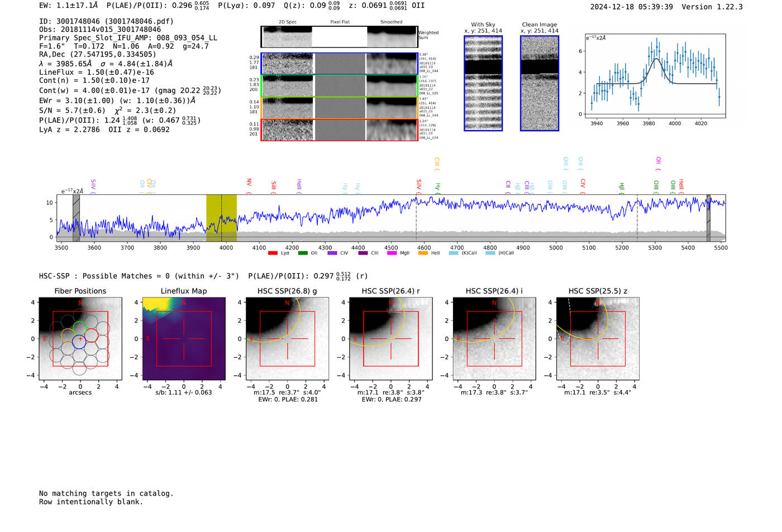The height and width of the screenshot is (532, 782).
Task: Click the 'EWr: 0, PLAE: 0.297' label
Action: 391,399
